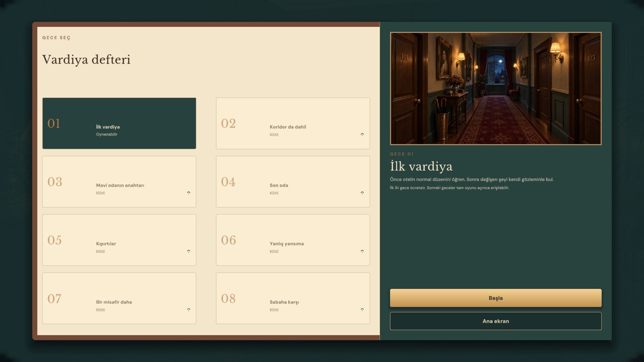Click the lock icon on Son oda card
The image size is (644, 362).
pyautogui.click(x=362, y=193)
